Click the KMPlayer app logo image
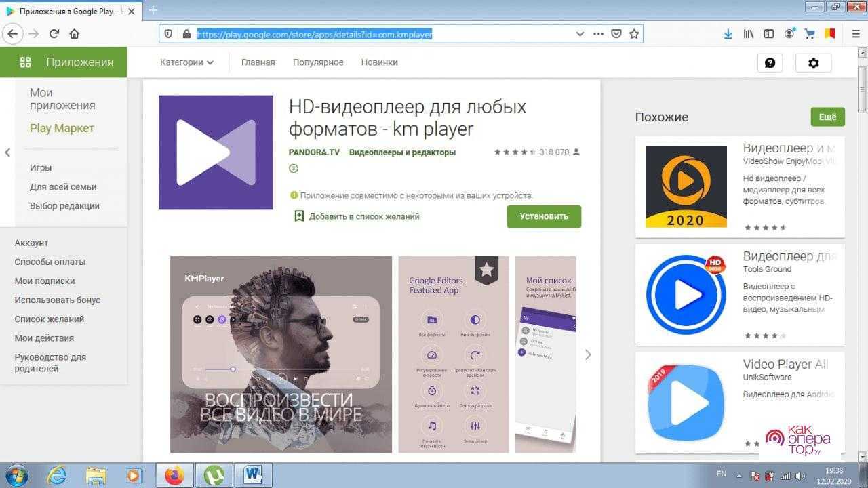Screen dimensions: 868x488 tap(216, 152)
